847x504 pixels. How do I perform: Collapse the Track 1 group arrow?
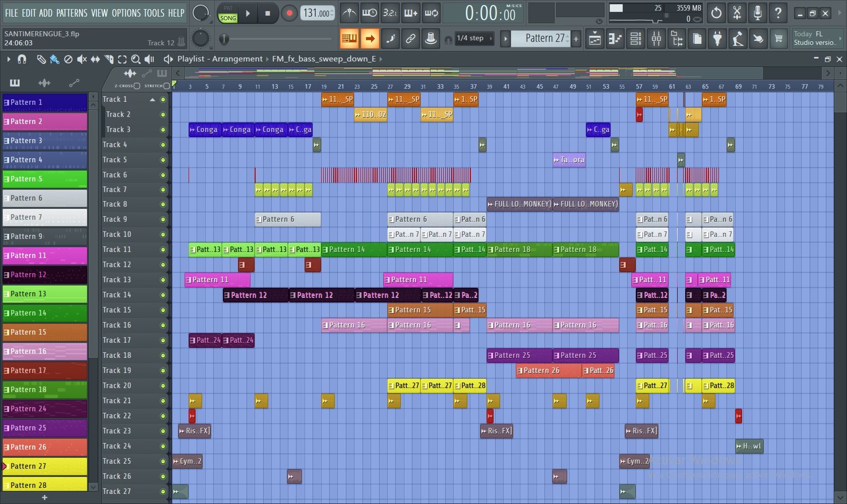152,100
